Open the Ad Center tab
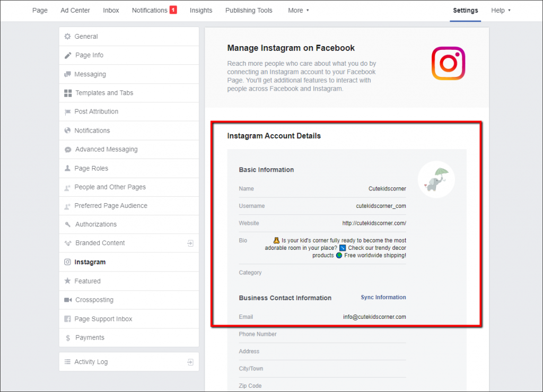The image size is (543, 392). [x=75, y=11]
